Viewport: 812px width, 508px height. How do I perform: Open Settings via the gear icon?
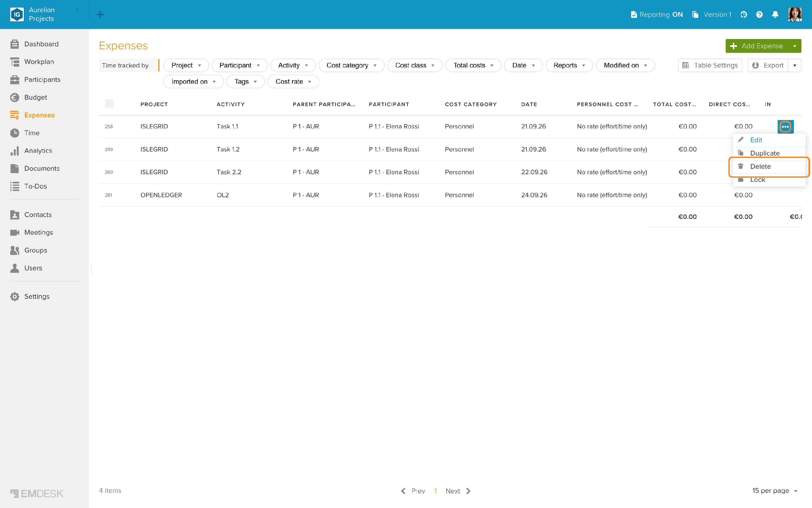(x=14, y=297)
